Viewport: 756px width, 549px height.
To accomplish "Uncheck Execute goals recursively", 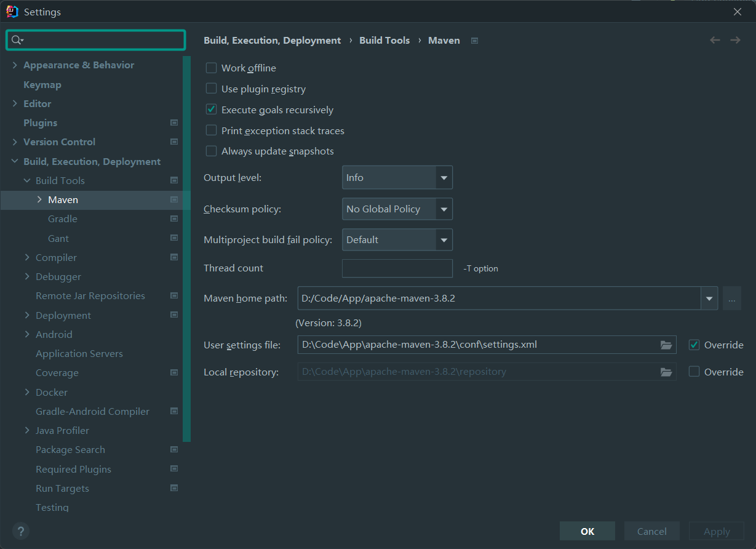I will coord(211,110).
